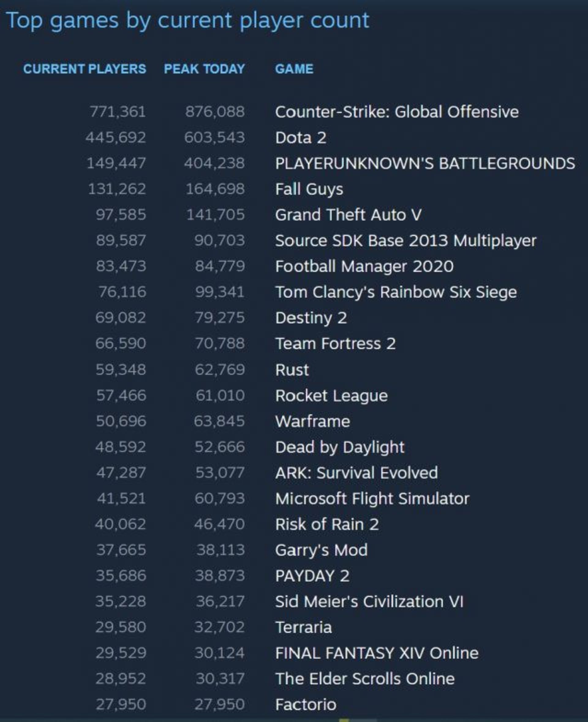The image size is (588, 722).
Task: Click the Microsoft Flight Simulator link
Action: [x=372, y=498]
